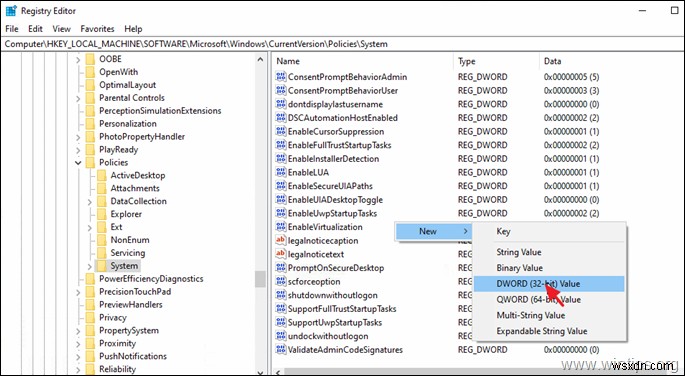This screenshot has width=685, height=376.
Task: Choose Binary Value in submenu
Action: click(549, 268)
